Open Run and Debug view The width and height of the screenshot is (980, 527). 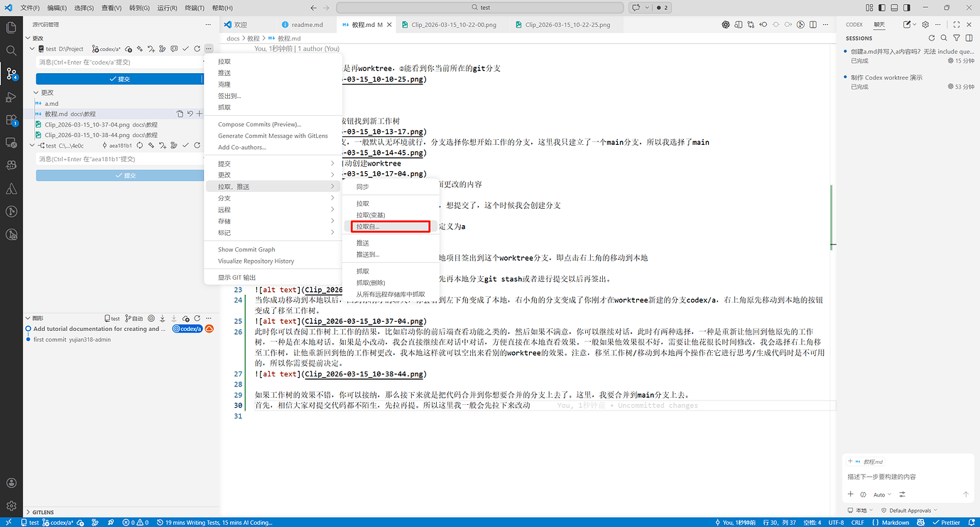point(11,97)
